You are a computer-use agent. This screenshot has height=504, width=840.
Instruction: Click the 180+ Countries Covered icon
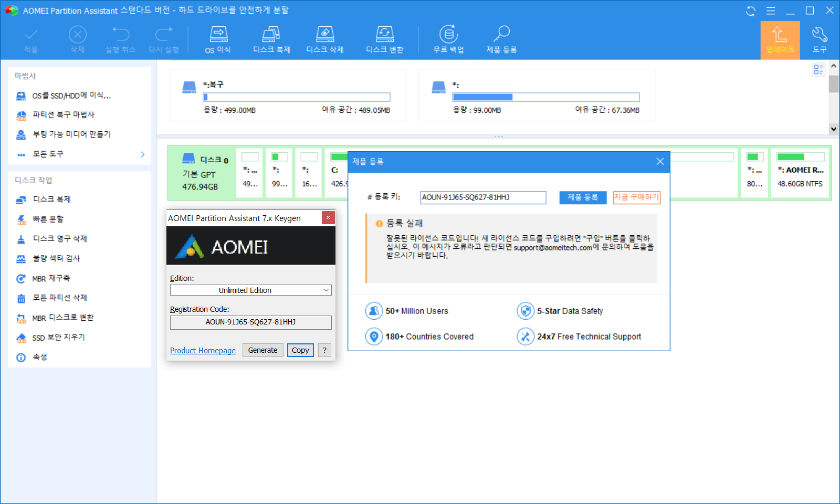click(x=374, y=337)
